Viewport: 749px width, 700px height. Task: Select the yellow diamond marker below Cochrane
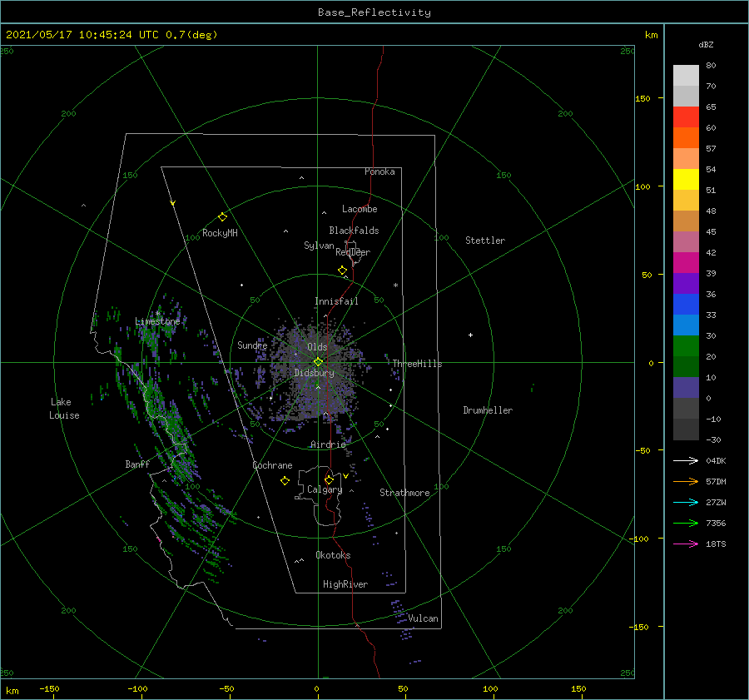click(x=285, y=481)
